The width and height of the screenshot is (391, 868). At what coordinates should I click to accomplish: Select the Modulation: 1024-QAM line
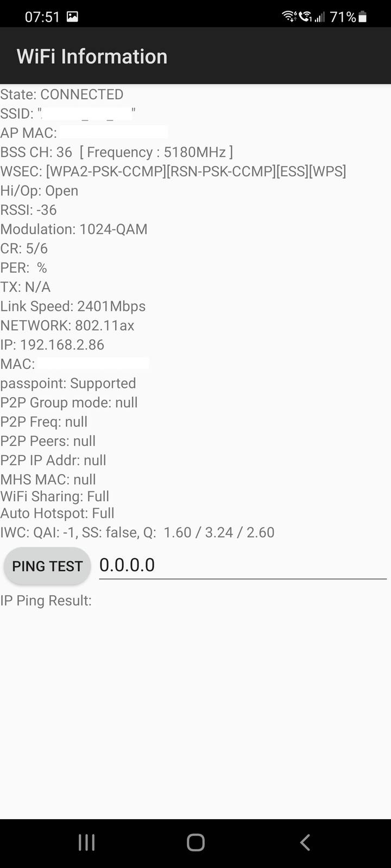(x=74, y=229)
